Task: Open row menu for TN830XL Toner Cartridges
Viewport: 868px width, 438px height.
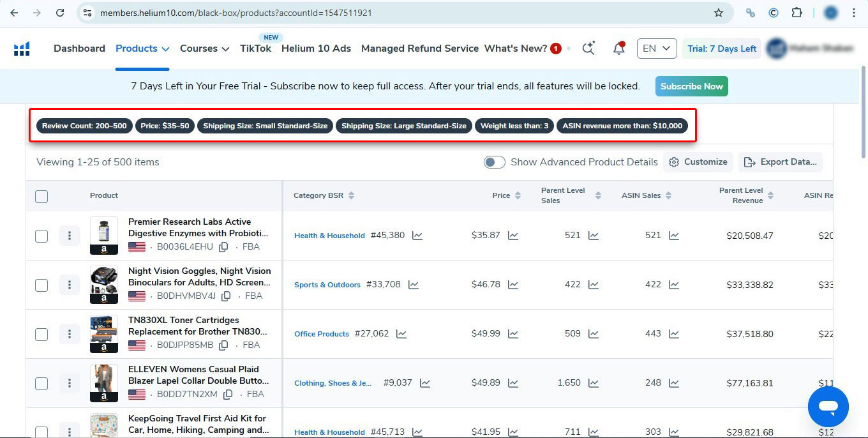Action: click(70, 334)
